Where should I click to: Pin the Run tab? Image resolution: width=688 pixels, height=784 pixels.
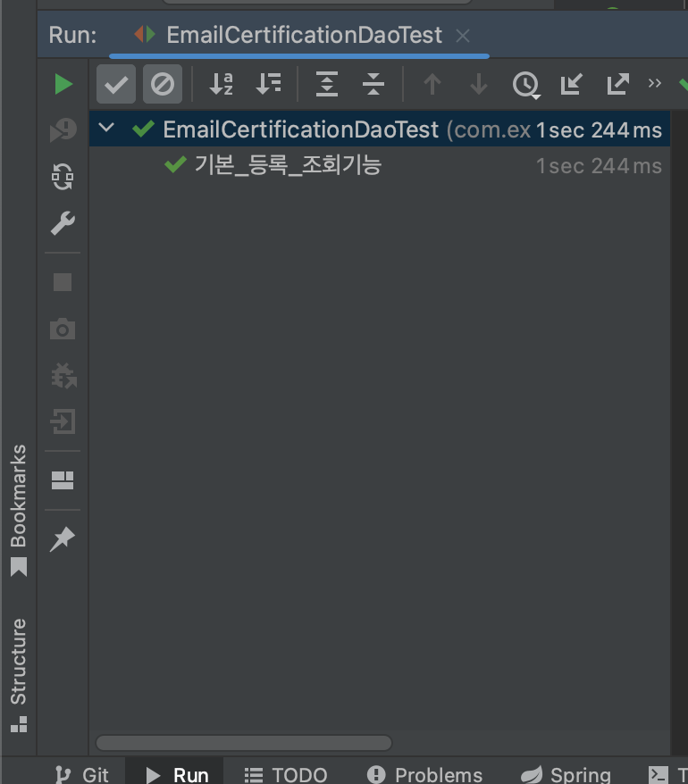pyautogui.click(x=63, y=539)
